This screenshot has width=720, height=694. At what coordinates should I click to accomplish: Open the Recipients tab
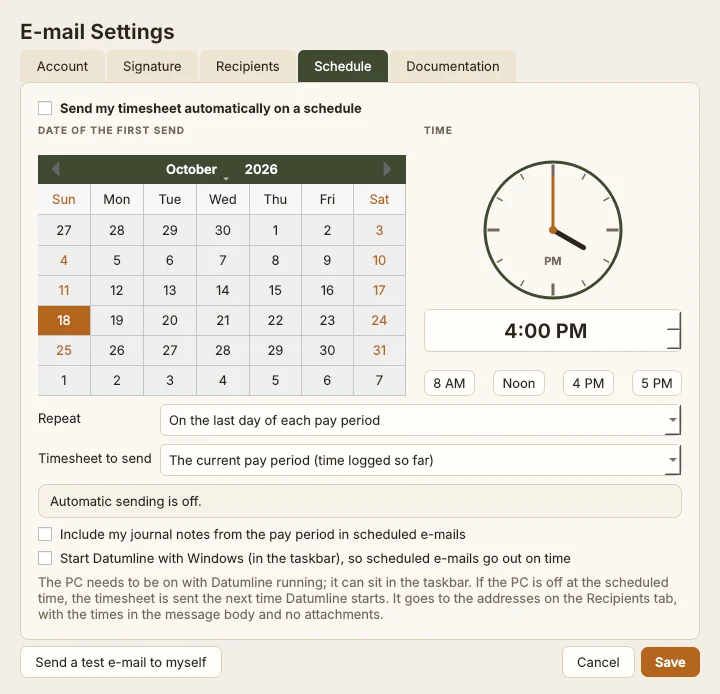point(248,66)
